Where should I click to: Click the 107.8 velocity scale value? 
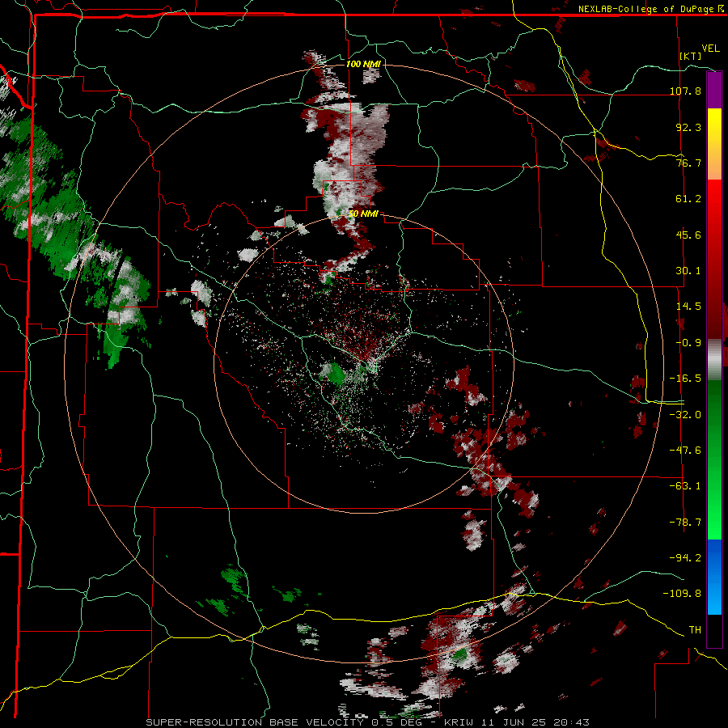[685, 91]
